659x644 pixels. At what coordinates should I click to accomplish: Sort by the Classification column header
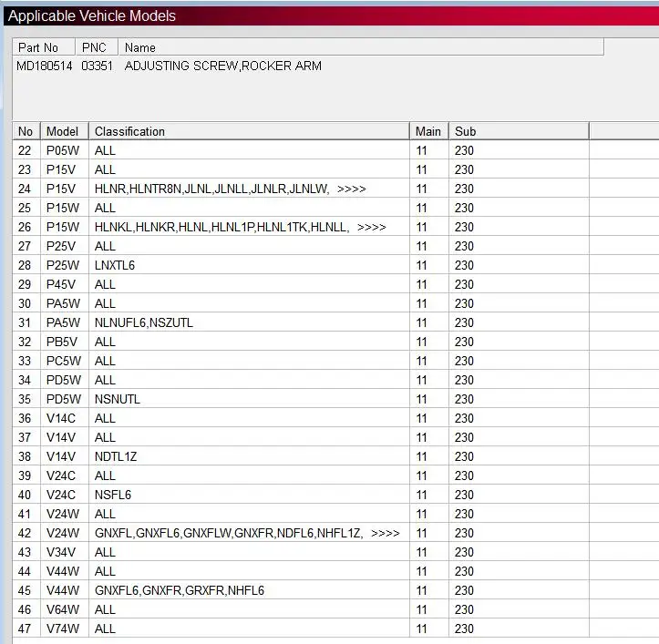click(x=249, y=131)
